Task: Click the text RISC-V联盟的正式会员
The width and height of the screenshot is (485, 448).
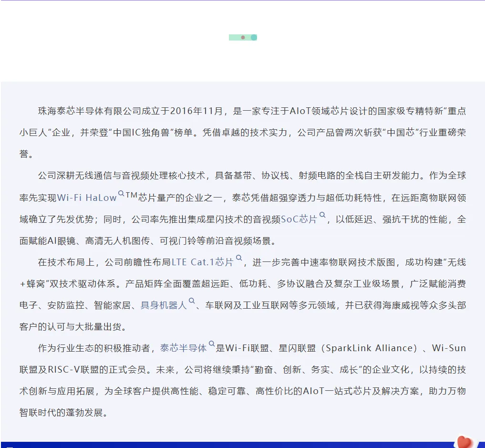Action: tap(97, 370)
